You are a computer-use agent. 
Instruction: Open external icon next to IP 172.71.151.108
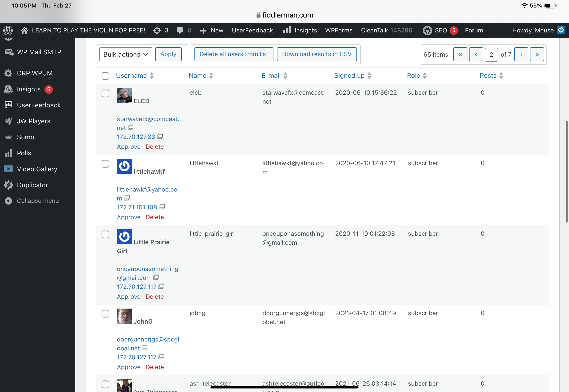tap(162, 207)
